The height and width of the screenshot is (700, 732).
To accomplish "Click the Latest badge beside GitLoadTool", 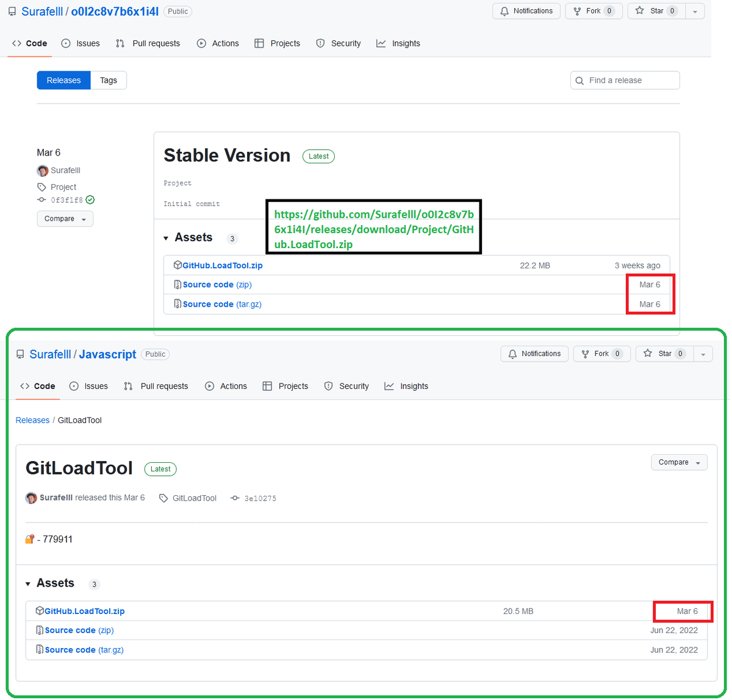I will click(x=160, y=469).
